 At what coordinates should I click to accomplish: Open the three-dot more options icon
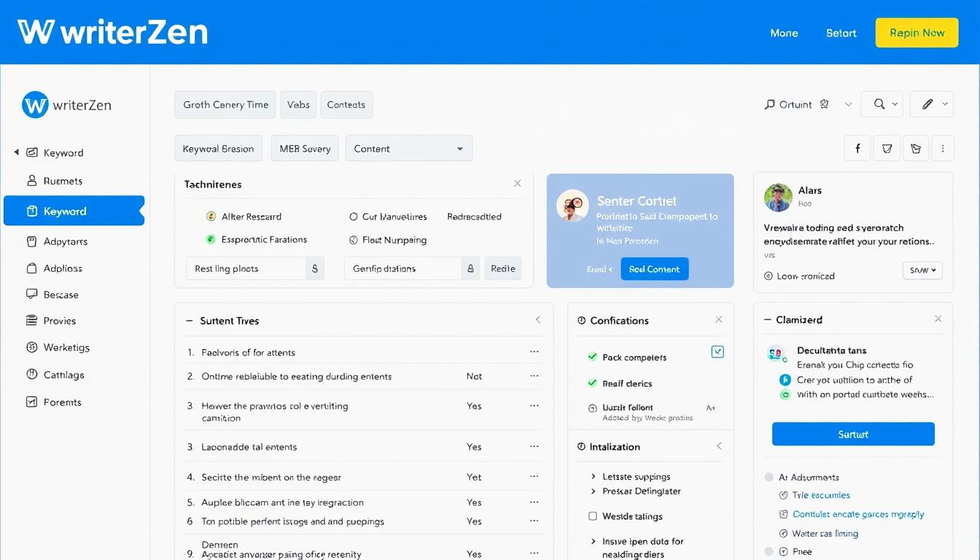click(943, 148)
